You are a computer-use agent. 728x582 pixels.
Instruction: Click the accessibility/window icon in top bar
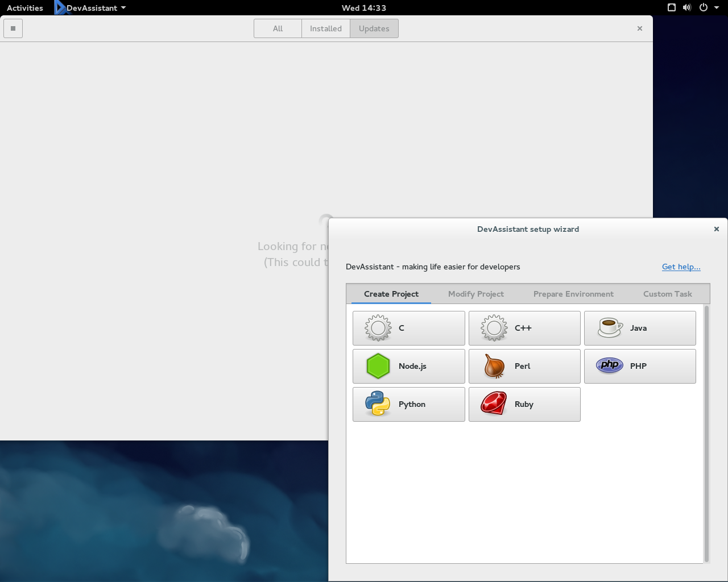pos(672,7)
